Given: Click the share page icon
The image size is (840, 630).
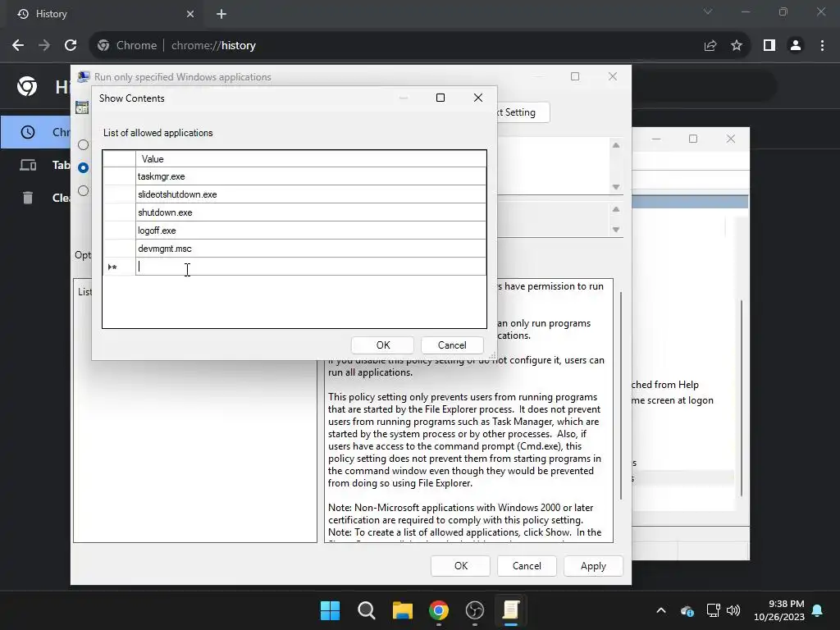Looking at the screenshot, I should [x=710, y=46].
